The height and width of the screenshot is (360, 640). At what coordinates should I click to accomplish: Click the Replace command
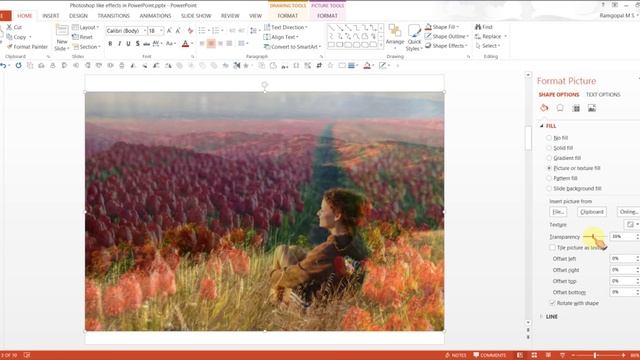(x=491, y=36)
